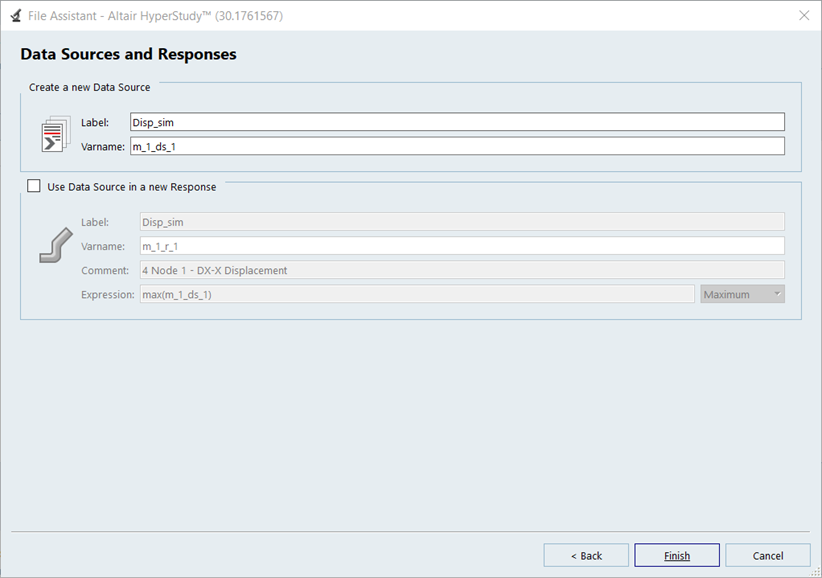Click the Data Source Label field Disp_sim

pyautogui.click(x=457, y=122)
